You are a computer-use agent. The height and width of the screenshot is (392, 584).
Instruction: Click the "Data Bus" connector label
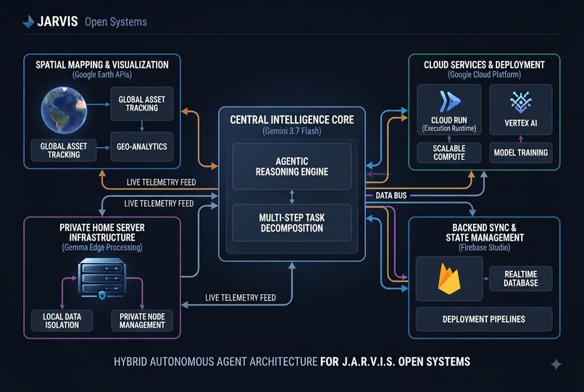tap(391, 195)
